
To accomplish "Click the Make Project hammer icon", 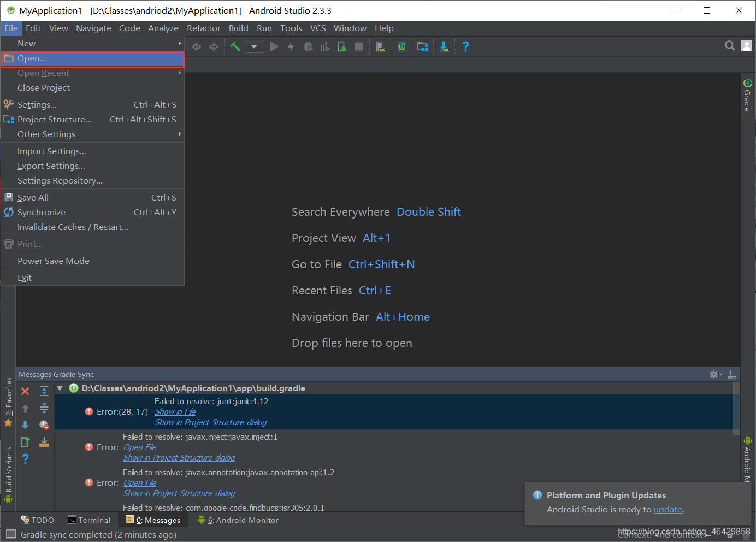I will point(235,46).
